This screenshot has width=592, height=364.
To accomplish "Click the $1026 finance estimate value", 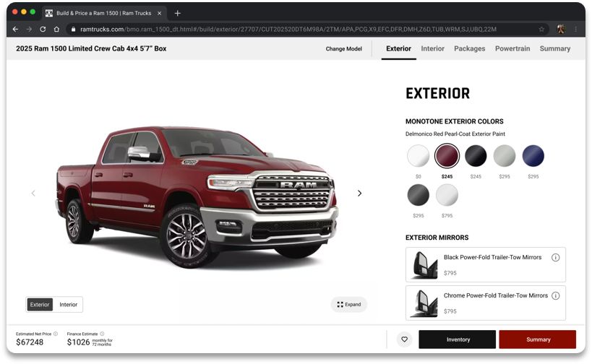I will coord(78,342).
